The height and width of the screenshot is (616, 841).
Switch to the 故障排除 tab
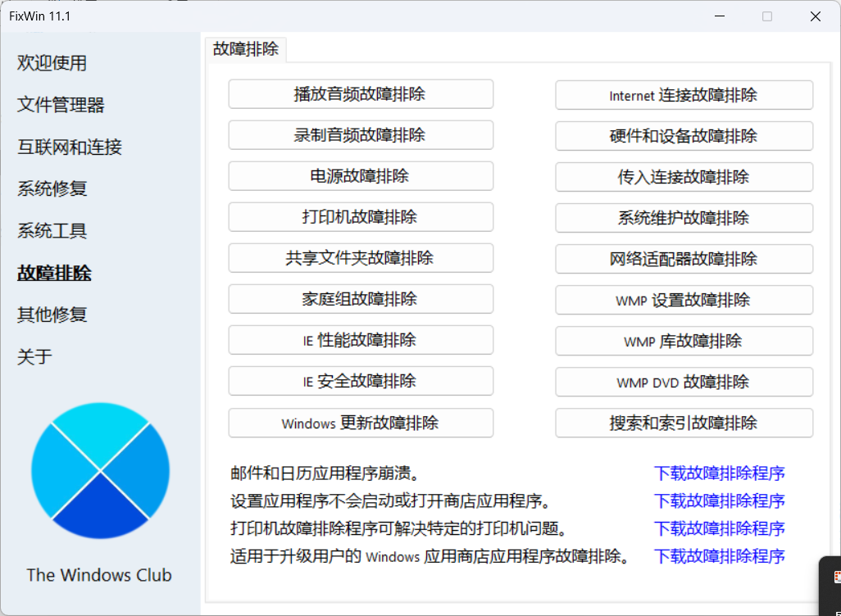click(x=246, y=49)
